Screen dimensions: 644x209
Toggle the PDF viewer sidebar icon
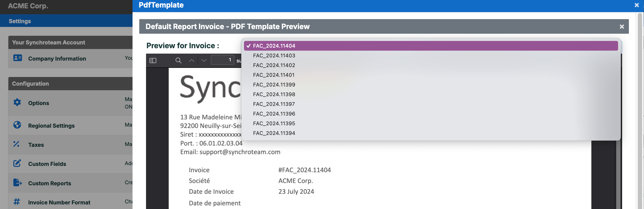click(x=153, y=61)
